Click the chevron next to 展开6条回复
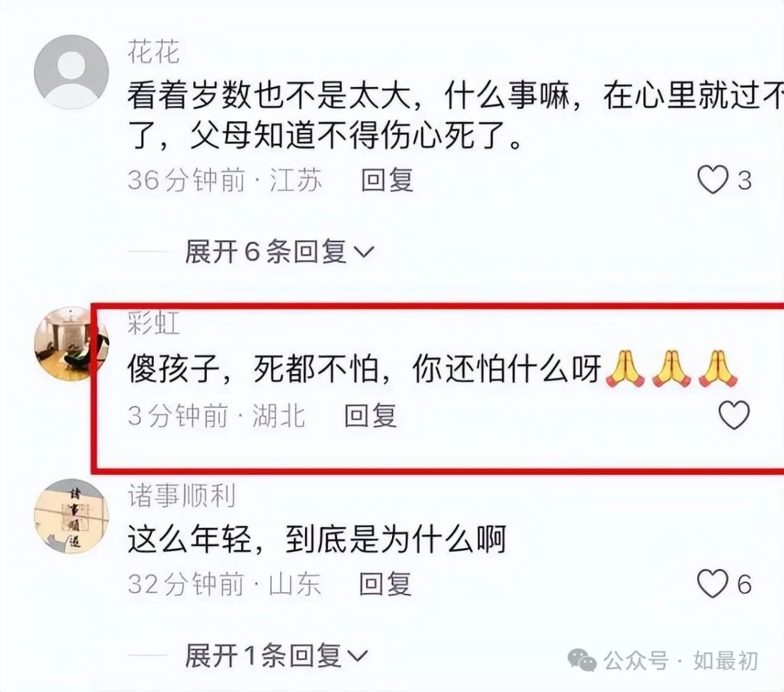Viewport: 784px width, 692px height. click(x=364, y=252)
